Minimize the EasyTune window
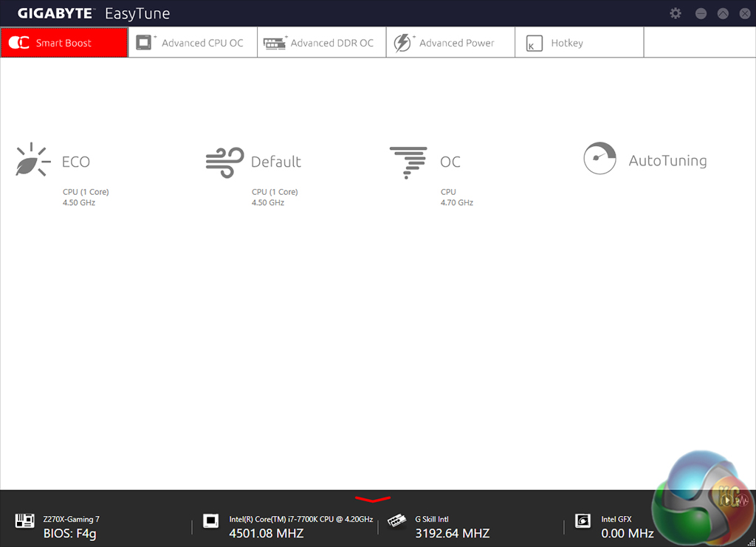Viewport: 756px width, 547px height. (x=701, y=13)
